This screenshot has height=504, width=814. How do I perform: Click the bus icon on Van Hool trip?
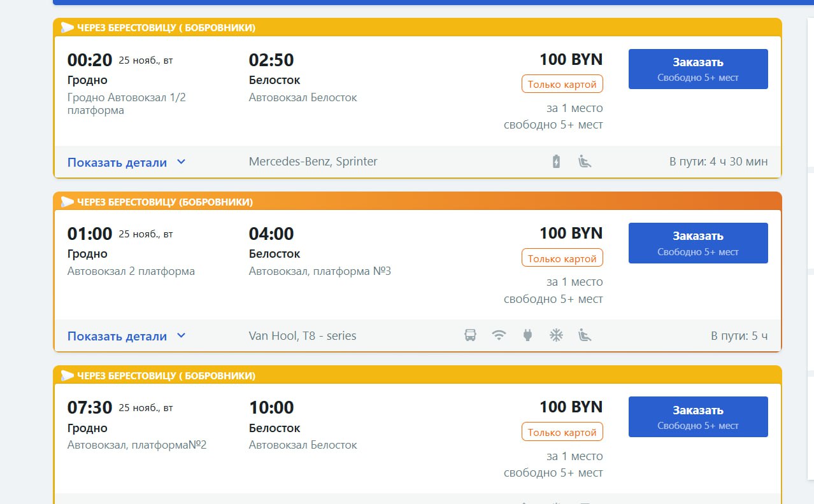pyautogui.click(x=470, y=335)
